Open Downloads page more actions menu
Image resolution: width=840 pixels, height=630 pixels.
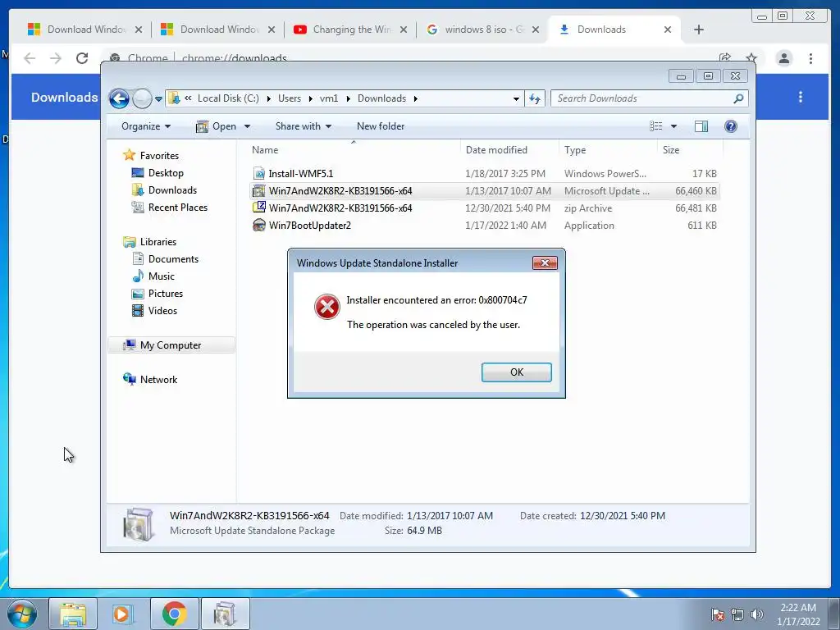tap(801, 97)
